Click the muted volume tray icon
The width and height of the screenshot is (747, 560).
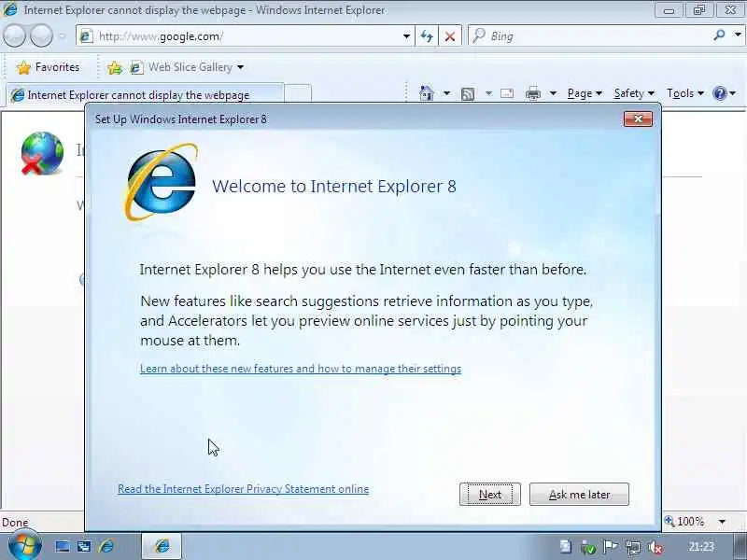[x=655, y=547]
